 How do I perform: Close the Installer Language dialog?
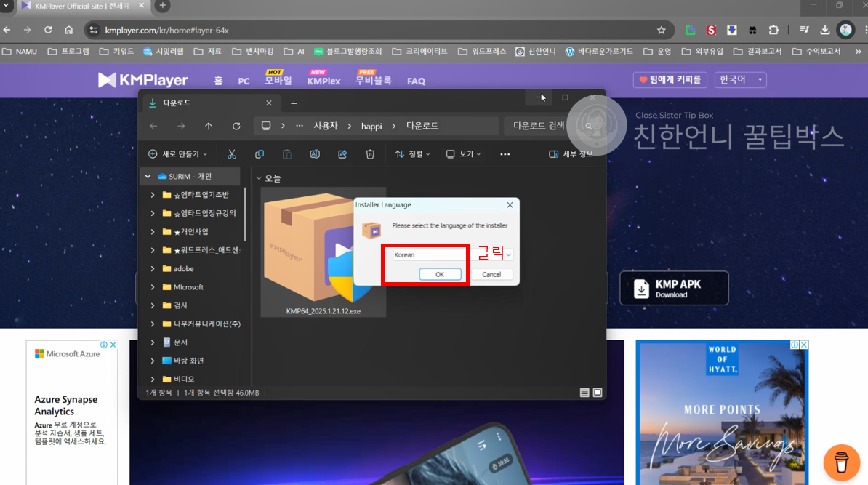pyautogui.click(x=510, y=205)
